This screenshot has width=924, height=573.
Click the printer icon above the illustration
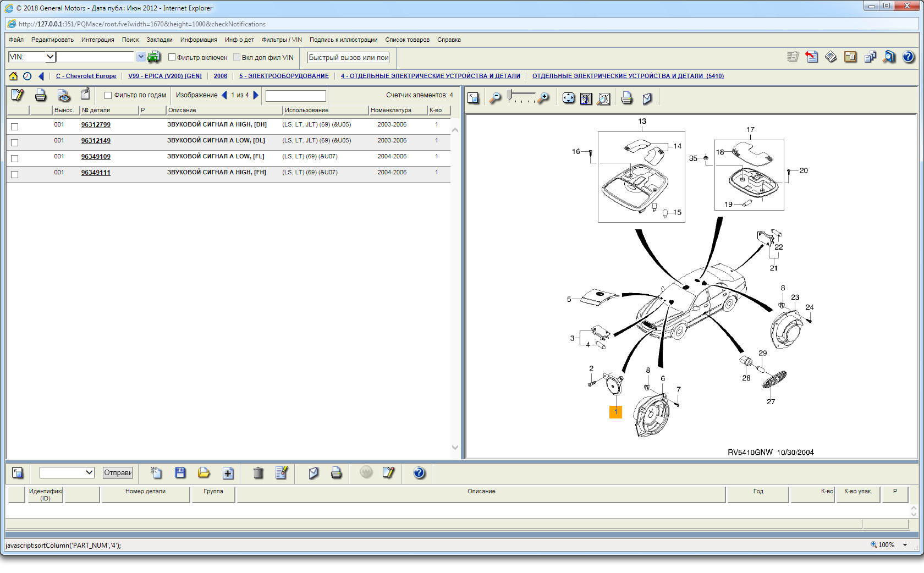pos(626,98)
